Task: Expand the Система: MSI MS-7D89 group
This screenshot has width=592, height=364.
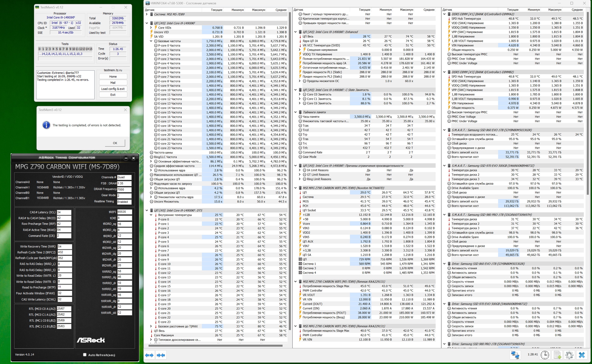Action: [x=147, y=14]
